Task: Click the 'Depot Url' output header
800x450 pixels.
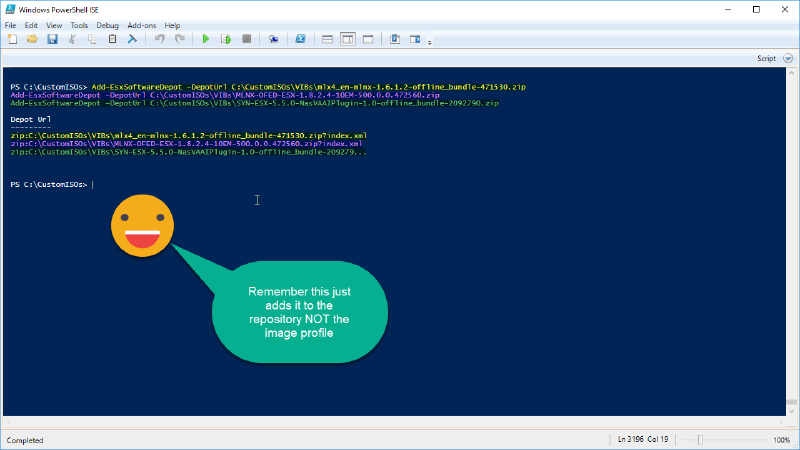Action: click(31, 119)
